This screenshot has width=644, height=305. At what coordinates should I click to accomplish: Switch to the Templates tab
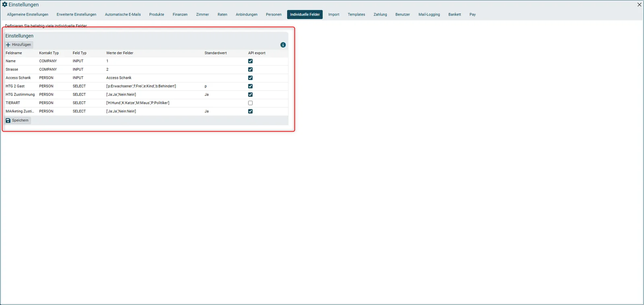point(356,14)
